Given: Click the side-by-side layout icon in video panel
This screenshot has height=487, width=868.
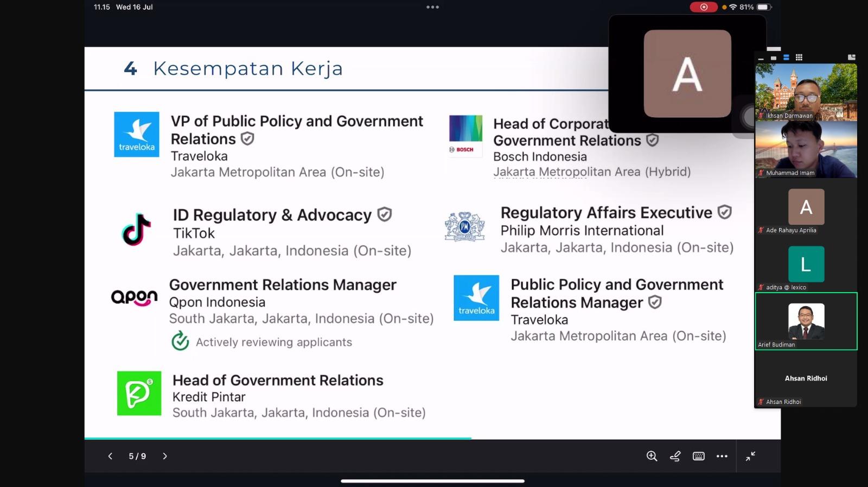Looking at the screenshot, I should point(851,58).
